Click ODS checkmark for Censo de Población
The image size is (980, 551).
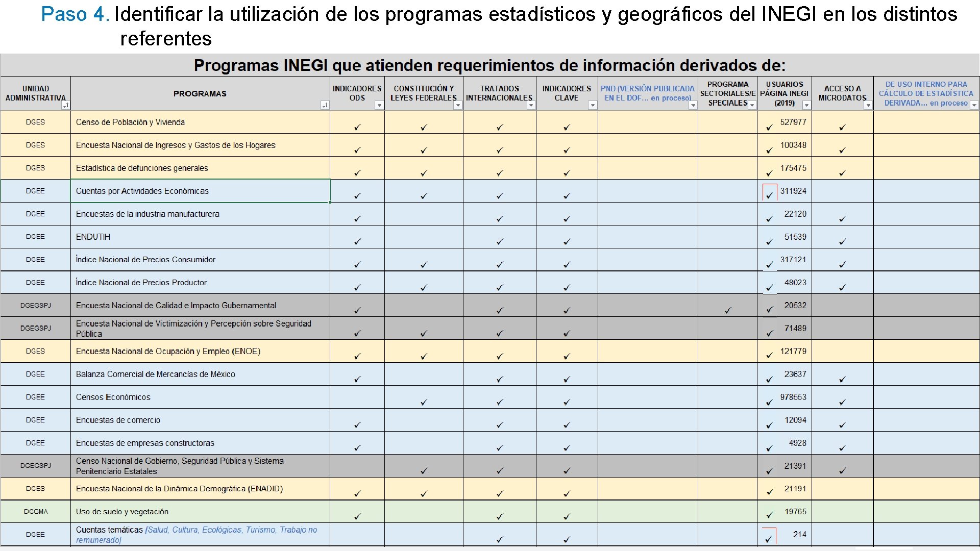pyautogui.click(x=357, y=127)
